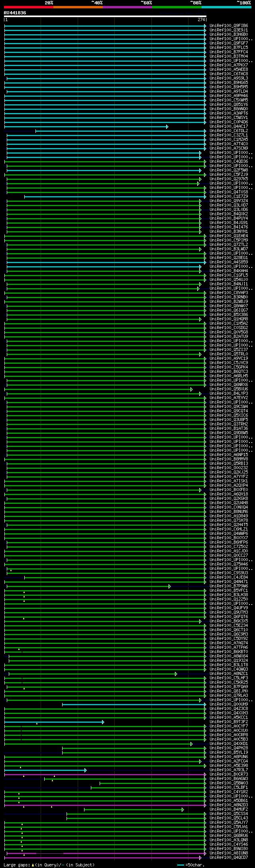Select the UniRef100_Q4XKD1 label
The height and width of the screenshot is (868, 255).
(x=229, y=744)
